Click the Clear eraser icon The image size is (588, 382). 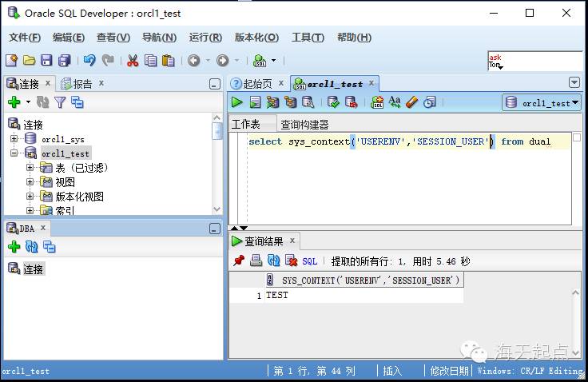(411, 102)
